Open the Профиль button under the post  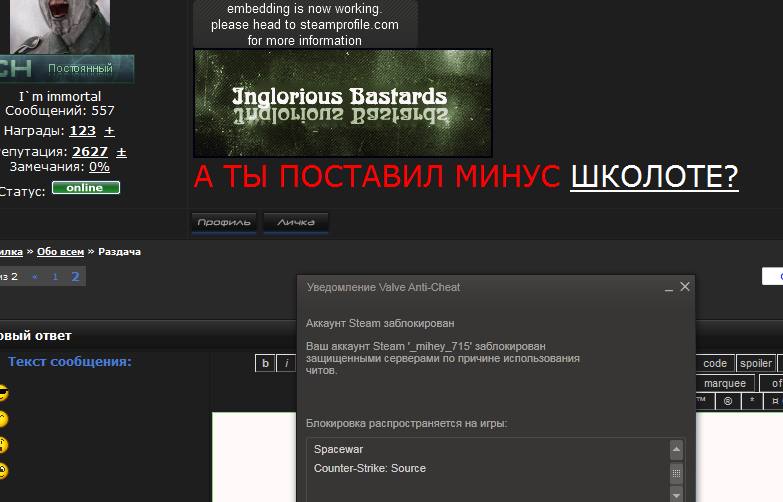[x=224, y=222]
